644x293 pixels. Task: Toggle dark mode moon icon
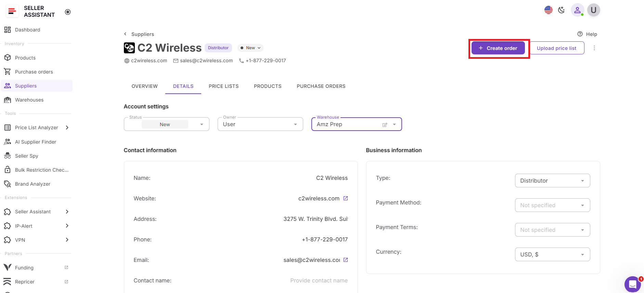pos(561,10)
